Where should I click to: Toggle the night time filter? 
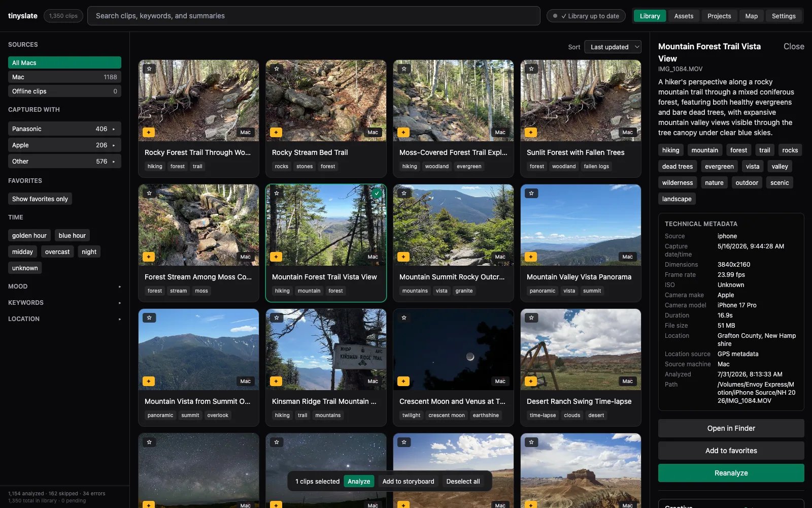pos(89,251)
